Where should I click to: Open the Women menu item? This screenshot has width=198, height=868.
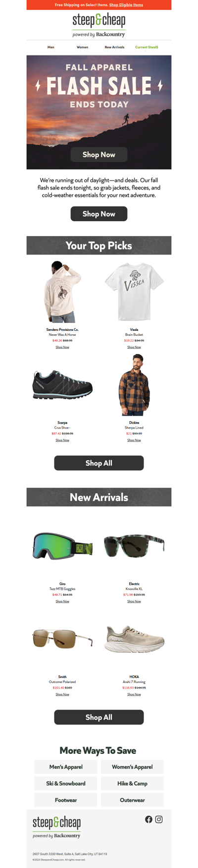click(x=83, y=47)
